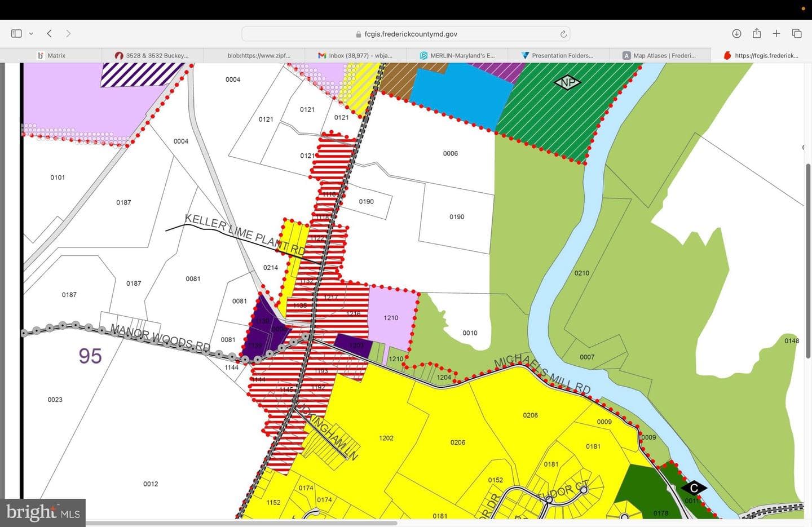
Task: Show the tab overview icon
Action: [797, 34]
